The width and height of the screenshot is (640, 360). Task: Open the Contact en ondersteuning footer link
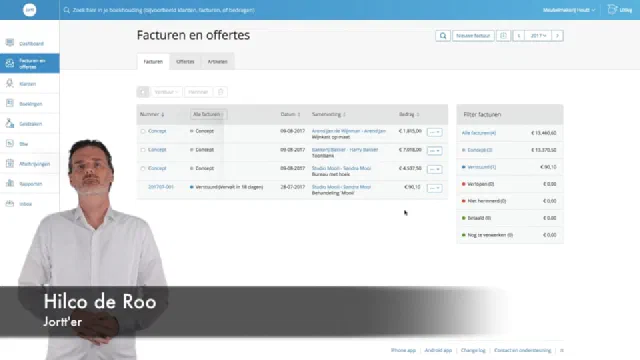pyautogui.click(x=522, y=350)
